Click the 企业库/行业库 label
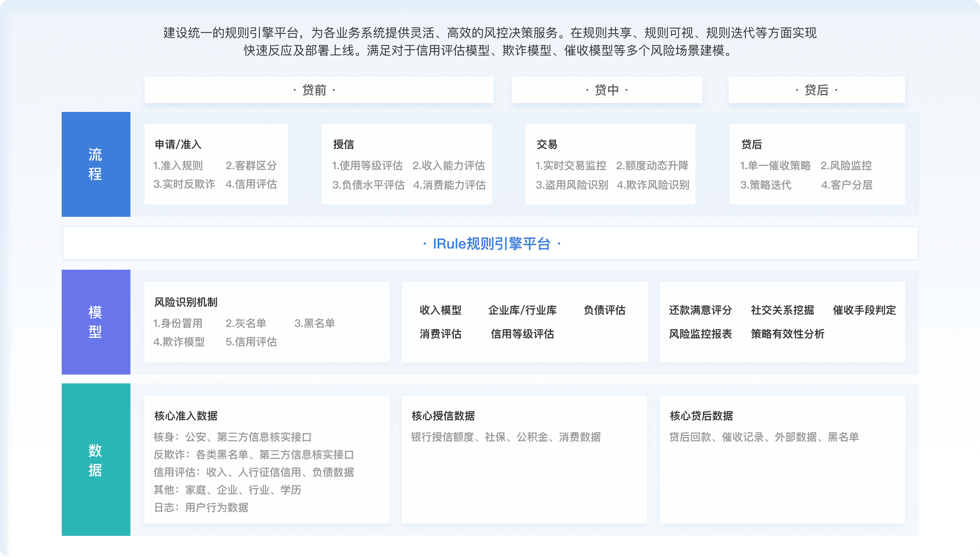Viewport: 980px width, 557px height. tap(523, 310)
